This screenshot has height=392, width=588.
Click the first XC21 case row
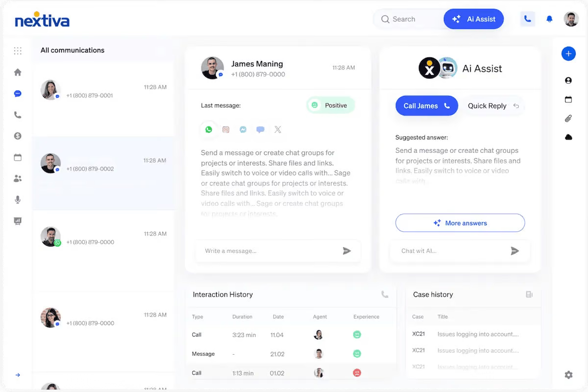pyautogui.click(x=473, y=334)
